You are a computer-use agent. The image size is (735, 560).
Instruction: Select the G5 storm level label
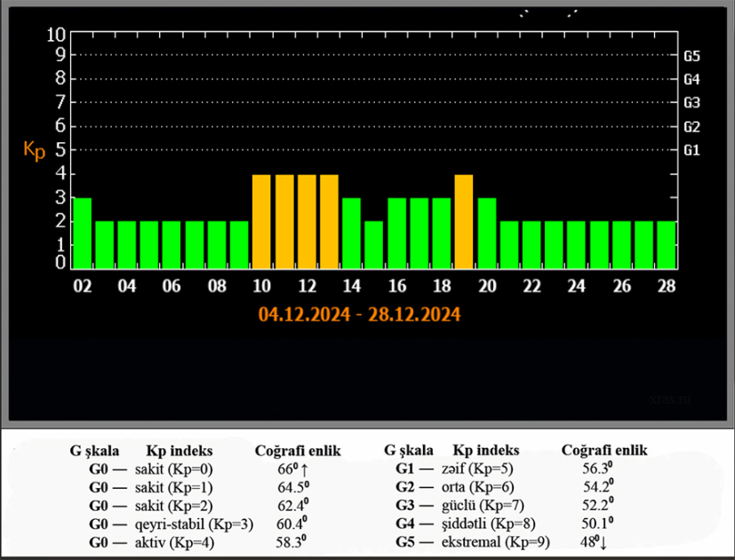(x=691, y=56)
